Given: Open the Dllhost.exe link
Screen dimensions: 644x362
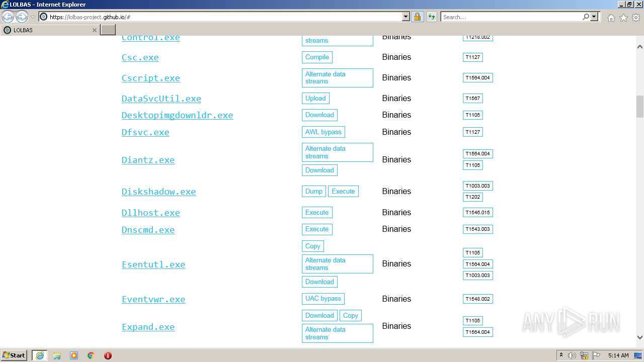Looking at the screenshot, I should pyautogui.click(x=150, y=213).
